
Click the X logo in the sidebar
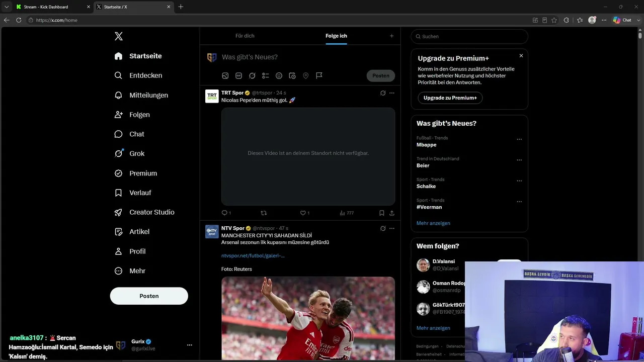119,36
